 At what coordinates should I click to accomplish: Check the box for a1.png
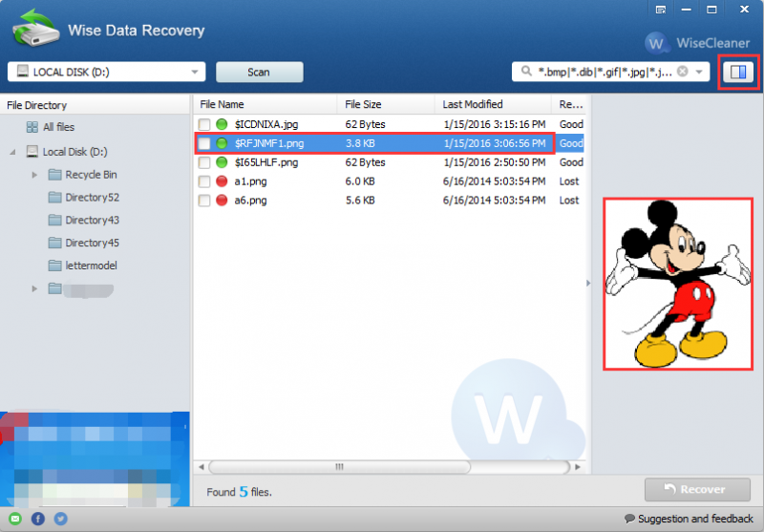[x=204, y=181]
